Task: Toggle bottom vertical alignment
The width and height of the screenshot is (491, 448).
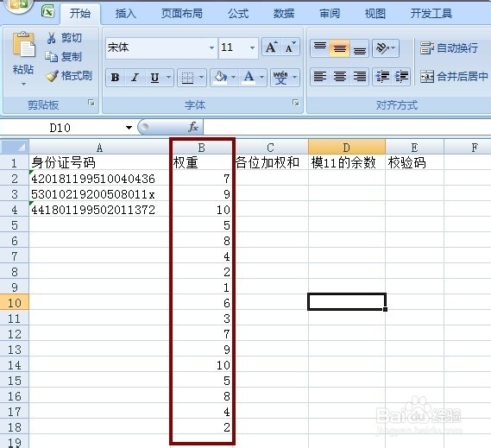Action: click(359, 48)
